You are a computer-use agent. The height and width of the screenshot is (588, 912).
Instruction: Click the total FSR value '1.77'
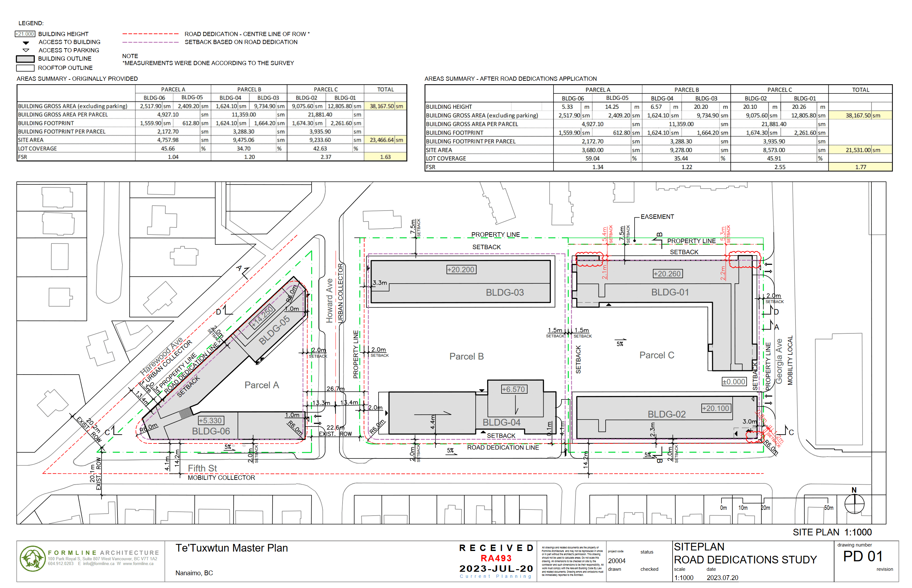coord(860,167)
